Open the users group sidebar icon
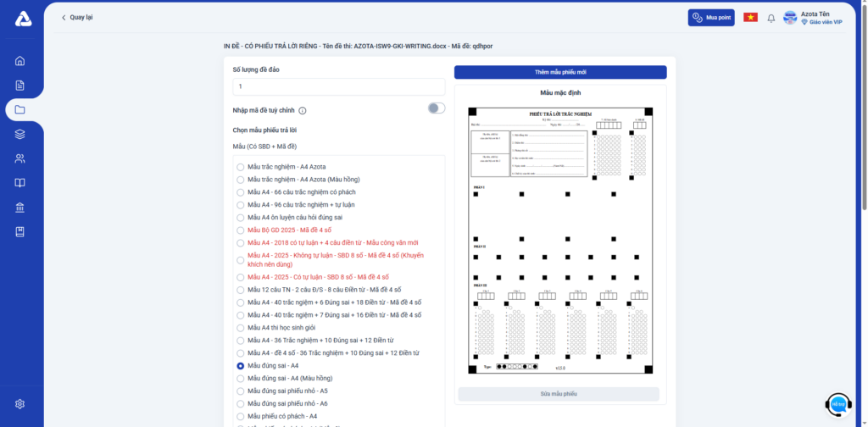The width and height of the screenshot is (868, 427). (20, 158)
